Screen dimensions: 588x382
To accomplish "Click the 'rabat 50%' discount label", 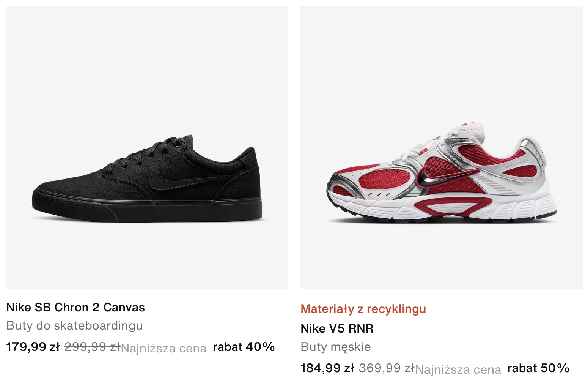I will pyautogui.click(x=538, y=368).
